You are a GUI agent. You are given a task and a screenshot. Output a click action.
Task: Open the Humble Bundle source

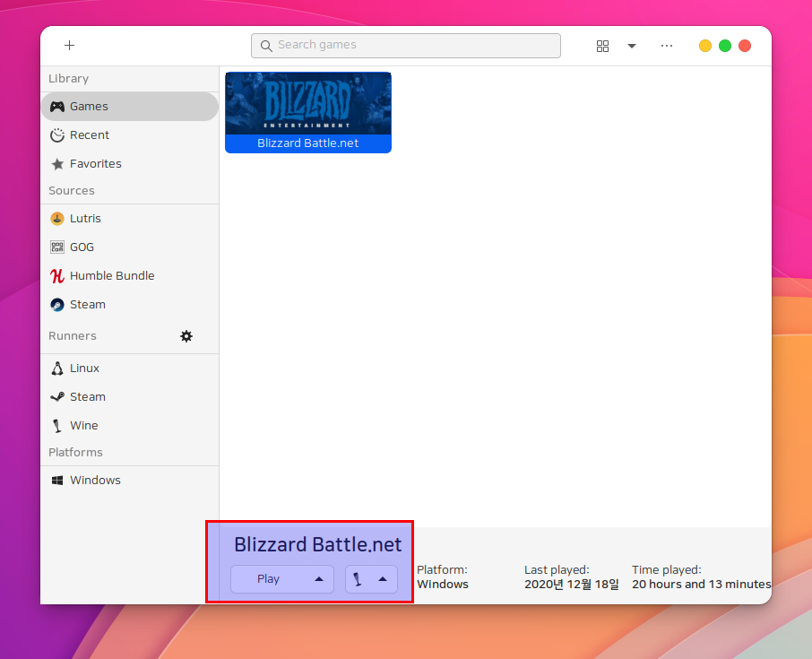point(111,276)
